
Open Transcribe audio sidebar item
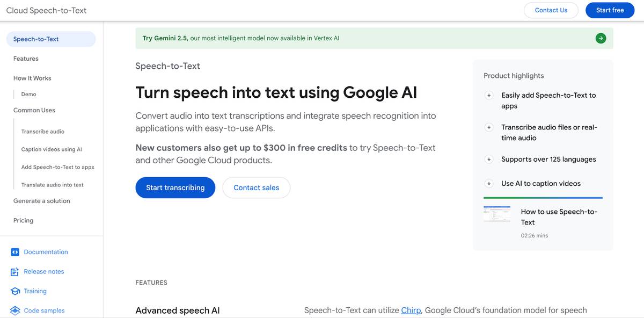click(43, 132)
